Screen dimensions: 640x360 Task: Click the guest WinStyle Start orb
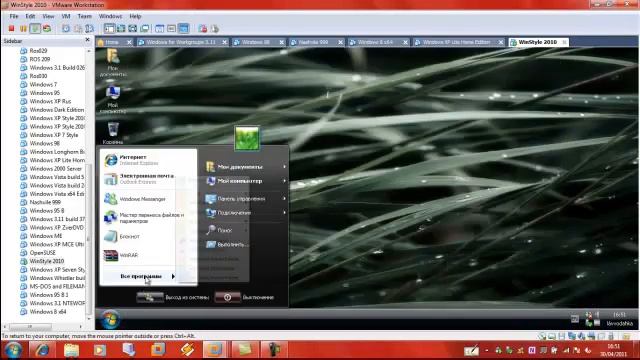pyautogui.click(x=110, y=319)
